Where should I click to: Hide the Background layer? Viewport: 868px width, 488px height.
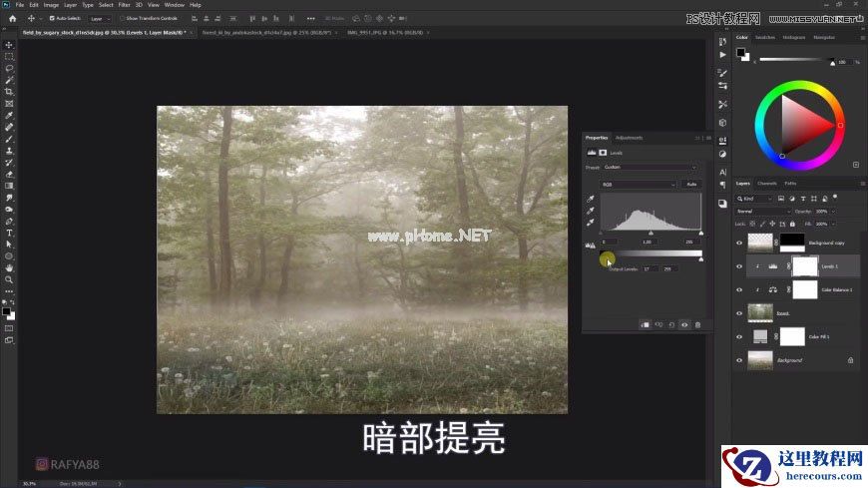coord(739,360)
